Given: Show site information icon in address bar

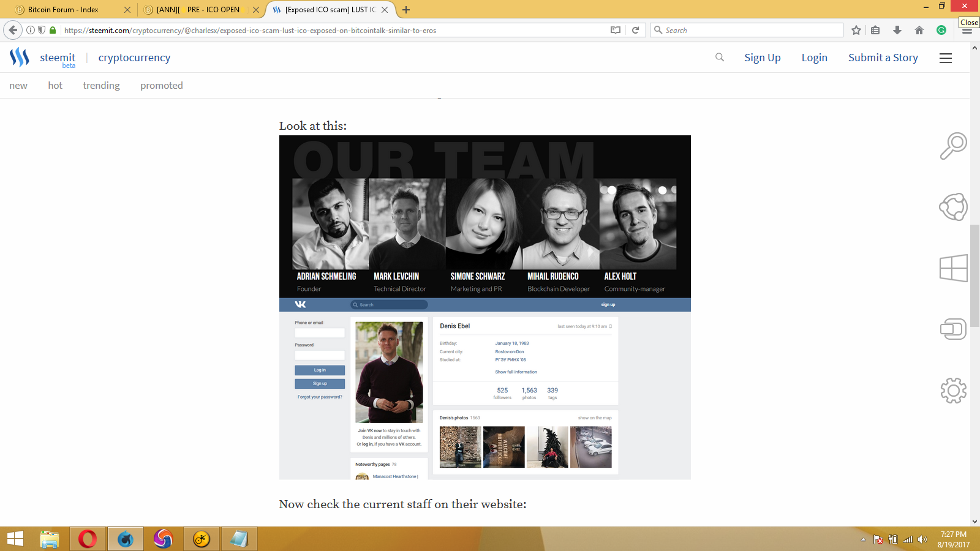Looking at the screenshot, I should [x=31, y=30].
